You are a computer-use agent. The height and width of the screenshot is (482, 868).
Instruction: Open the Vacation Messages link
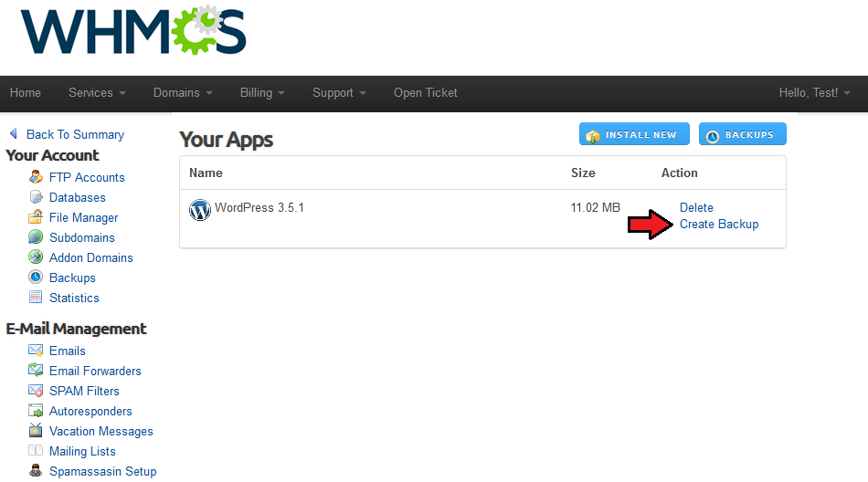point(101,431)
